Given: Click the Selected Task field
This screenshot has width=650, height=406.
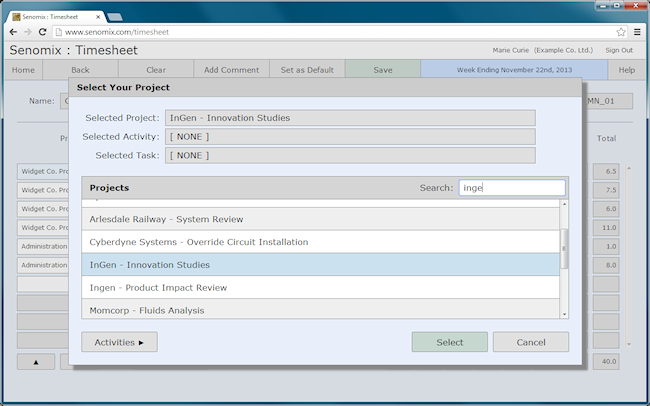Looking at the screenshot, I should 350,156.
